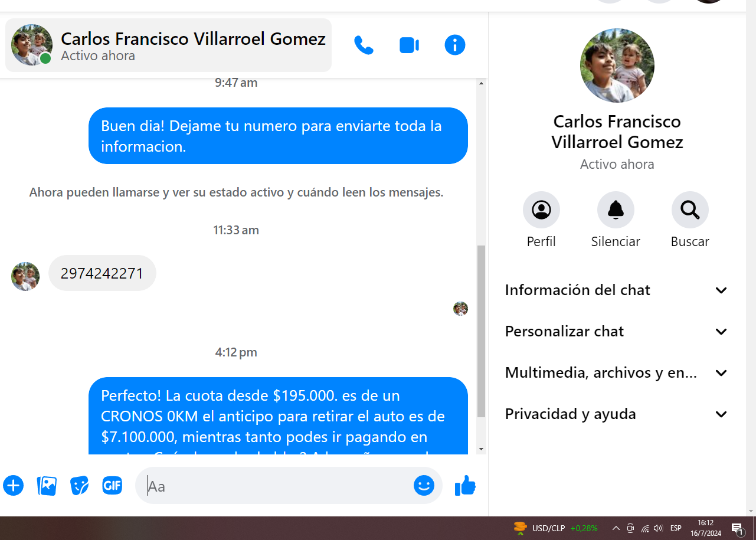Start a video call with Carlos
Screen dimensions: 756x540
tap(409, 45)
